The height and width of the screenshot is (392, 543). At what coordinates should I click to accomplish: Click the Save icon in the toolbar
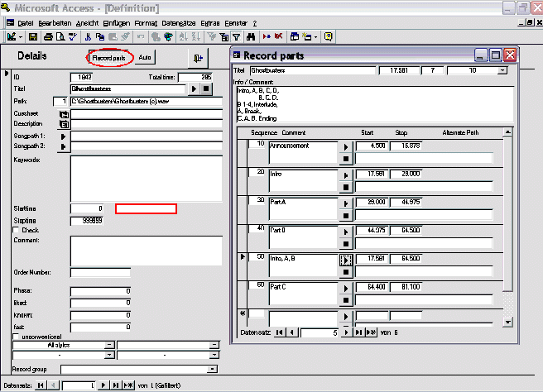click(32, 36)
